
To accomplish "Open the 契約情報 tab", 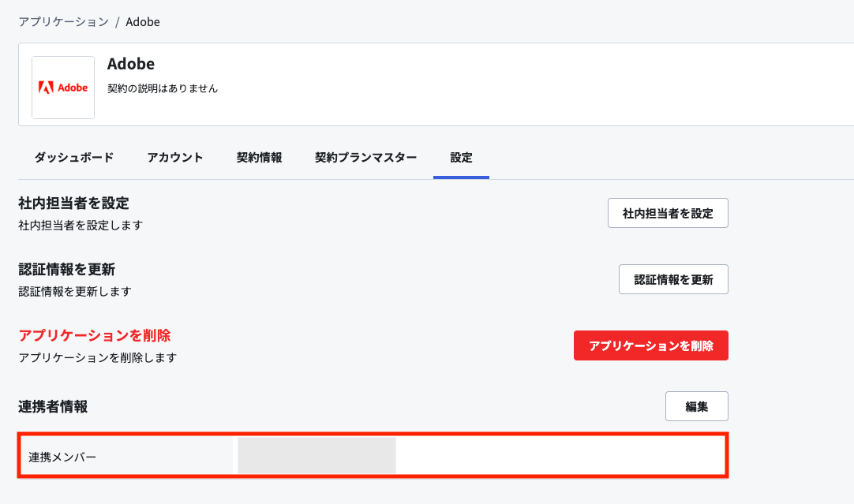I will pos(259,157).
